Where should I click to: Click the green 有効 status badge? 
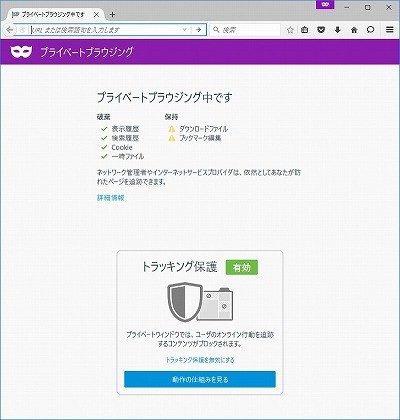coord(242,267)
